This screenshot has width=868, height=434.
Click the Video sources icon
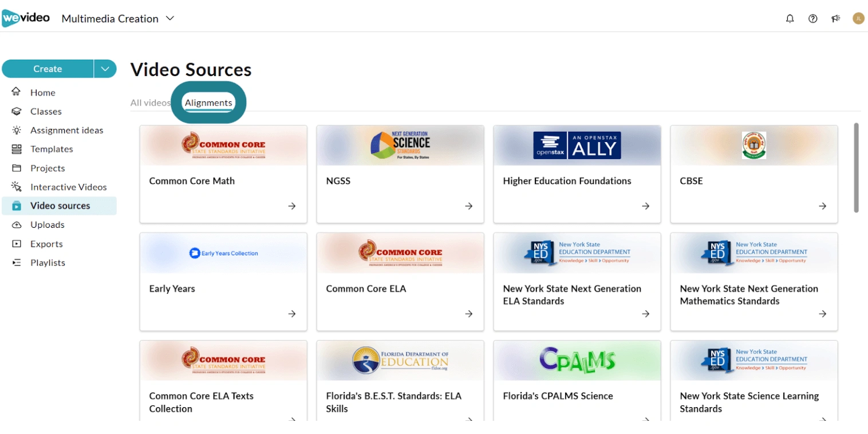[x=17, y=206]
